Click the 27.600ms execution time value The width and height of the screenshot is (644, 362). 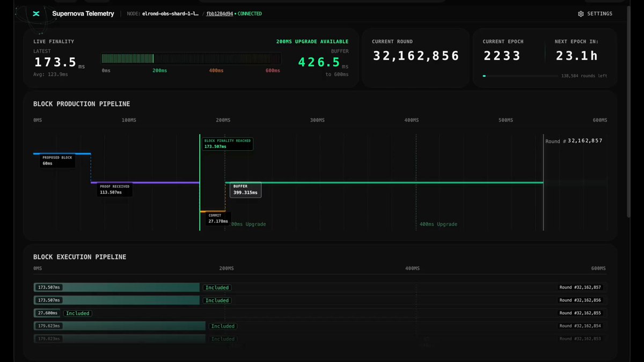48,313
